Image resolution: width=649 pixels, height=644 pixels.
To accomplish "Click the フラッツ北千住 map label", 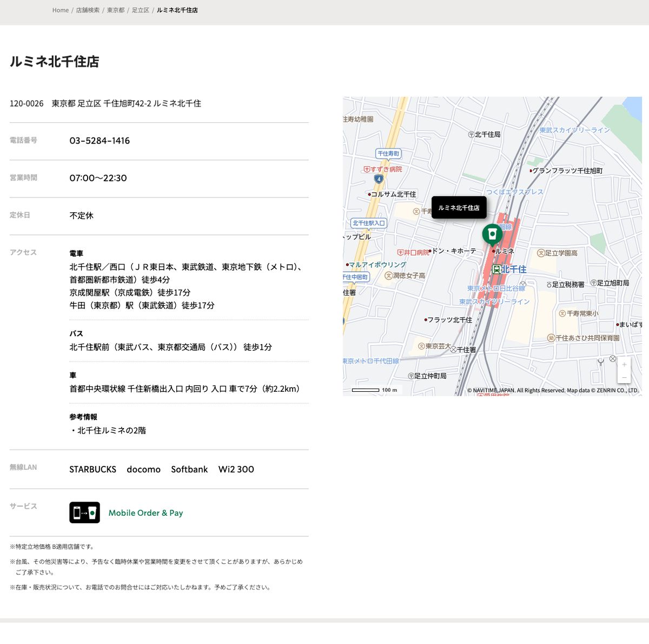I will (449, 320).
